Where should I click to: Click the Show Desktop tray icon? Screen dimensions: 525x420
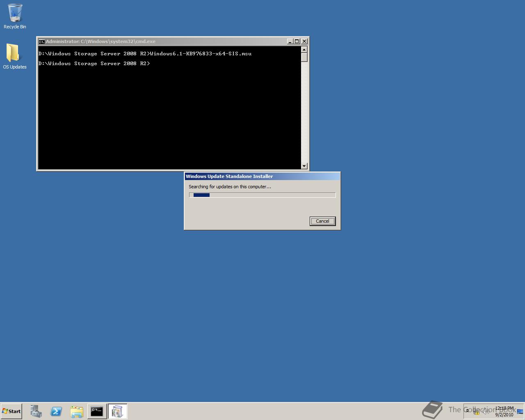(520, 411)
